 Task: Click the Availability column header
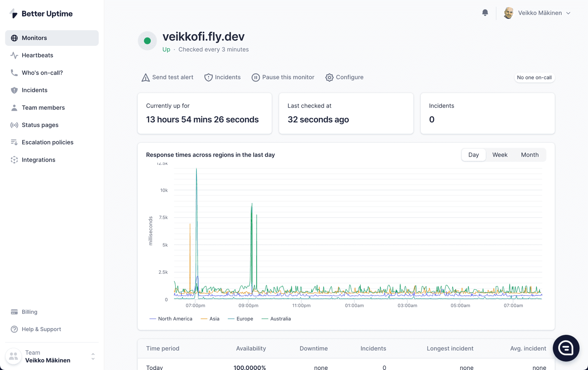point(251,349)
